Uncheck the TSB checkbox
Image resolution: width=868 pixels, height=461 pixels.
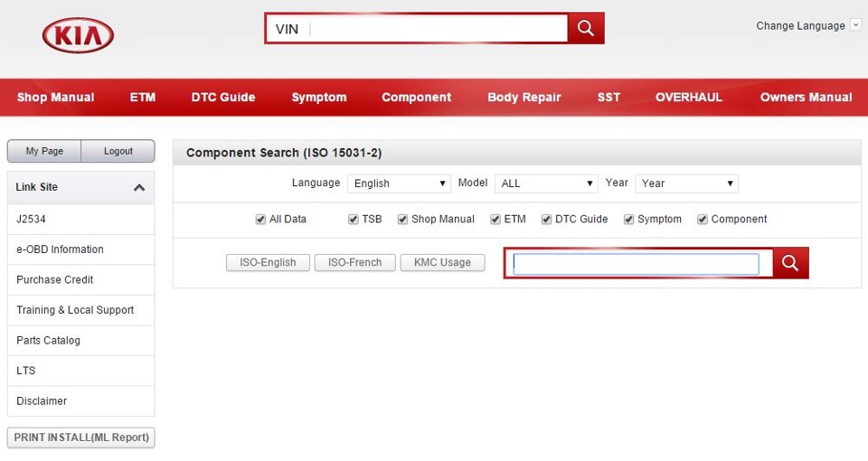tap(354, 219)
